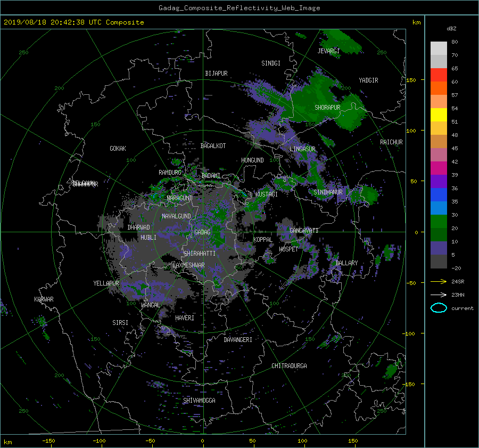Click the SINDHANUR city label
Viewport: 479px width, 448px height.
tap(328, 192)
